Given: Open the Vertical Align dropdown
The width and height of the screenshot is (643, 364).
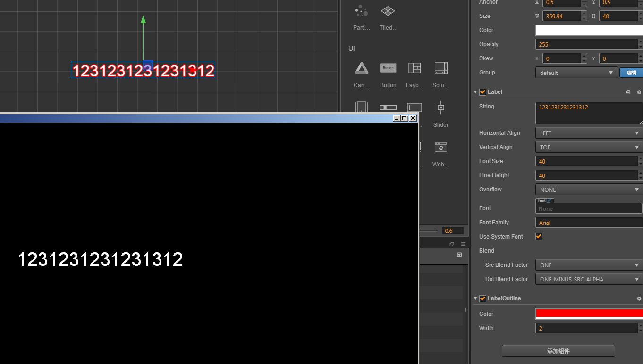Looking at the screenshot, I should (x=589, y=147).
